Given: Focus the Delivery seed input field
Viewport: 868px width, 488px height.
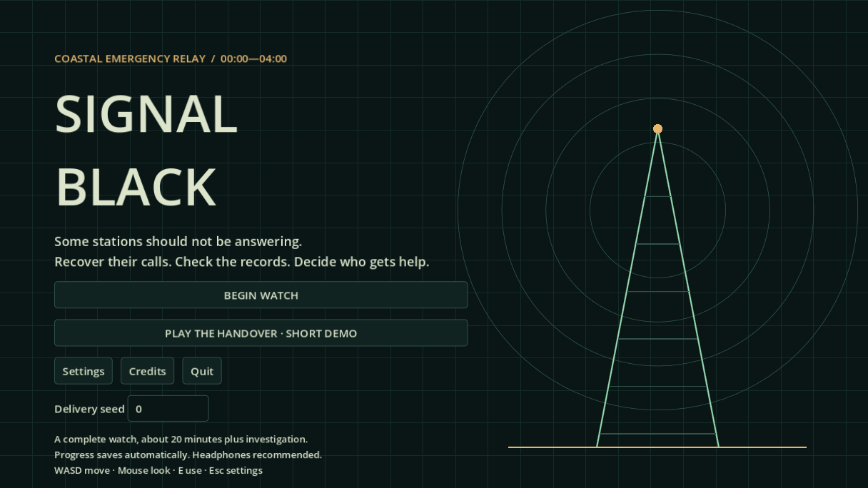Looking at the screenshot, I should coord(168,409).
